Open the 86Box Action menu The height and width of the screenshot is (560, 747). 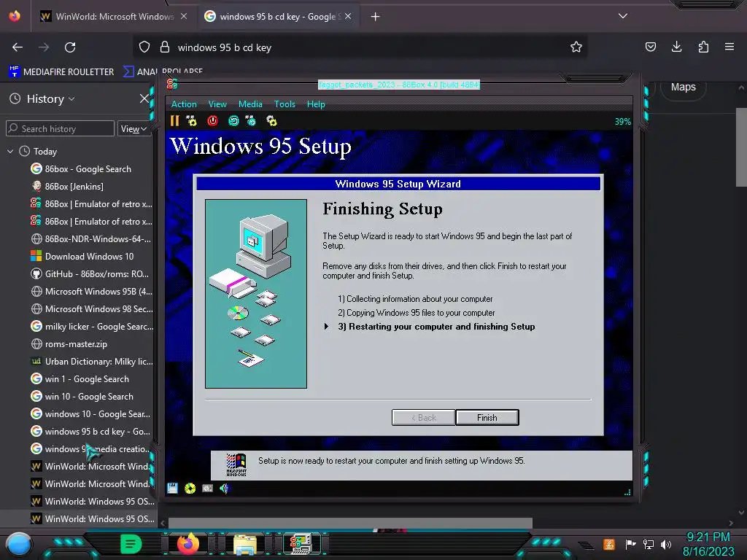click(184, 104)
